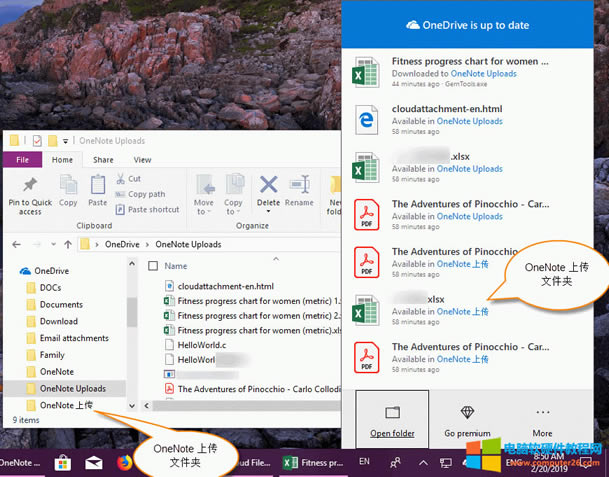This screenshot has height=477, width=609.
Task: Switch to the View ribbon tab
Action: [x=142, y=159]
